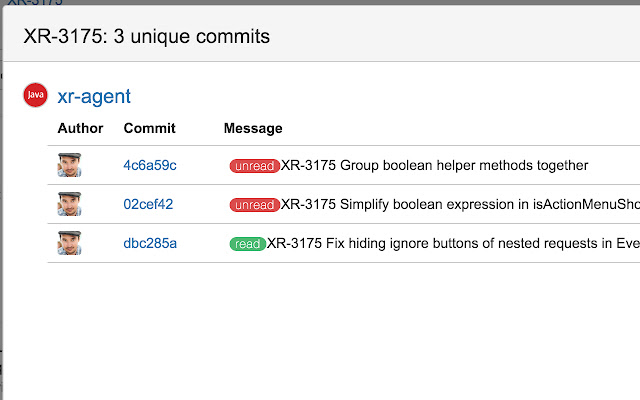Click the XR-3175 link behind the dialog

coord(30,4)
